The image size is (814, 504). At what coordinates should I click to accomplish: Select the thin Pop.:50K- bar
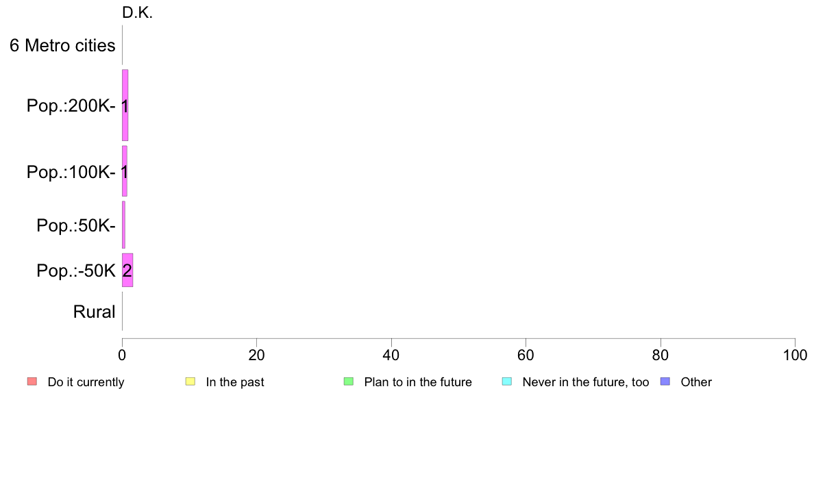pyautogui.click(x=123, y=225)
